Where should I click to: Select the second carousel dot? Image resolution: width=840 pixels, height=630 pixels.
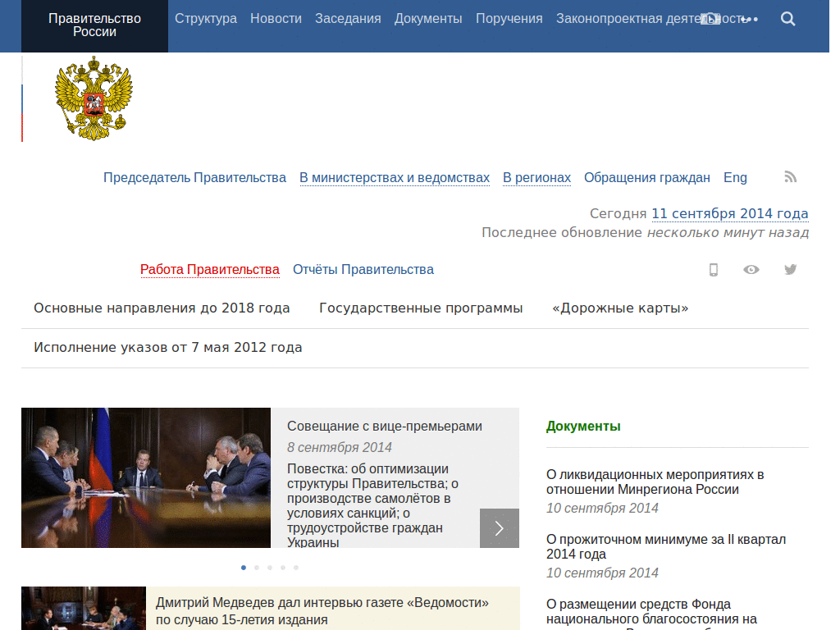click(x=256, y=567)
